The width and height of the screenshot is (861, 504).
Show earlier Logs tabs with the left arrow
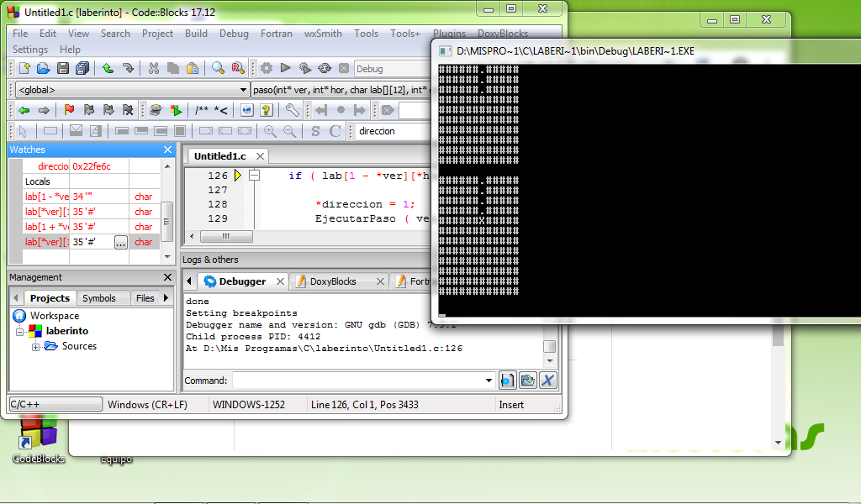(x=189, y=281)
